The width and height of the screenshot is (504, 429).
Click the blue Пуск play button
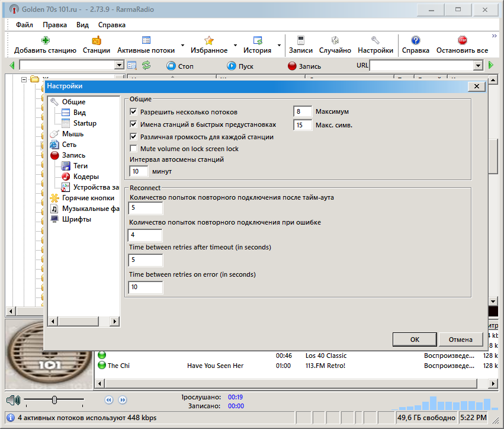[x=232, y=66]
